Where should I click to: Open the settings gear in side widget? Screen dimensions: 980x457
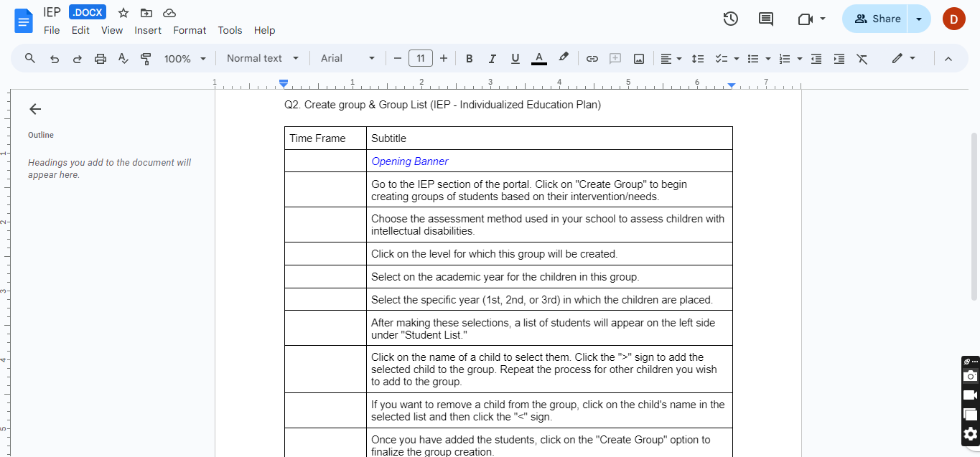[x=971, y=434]
